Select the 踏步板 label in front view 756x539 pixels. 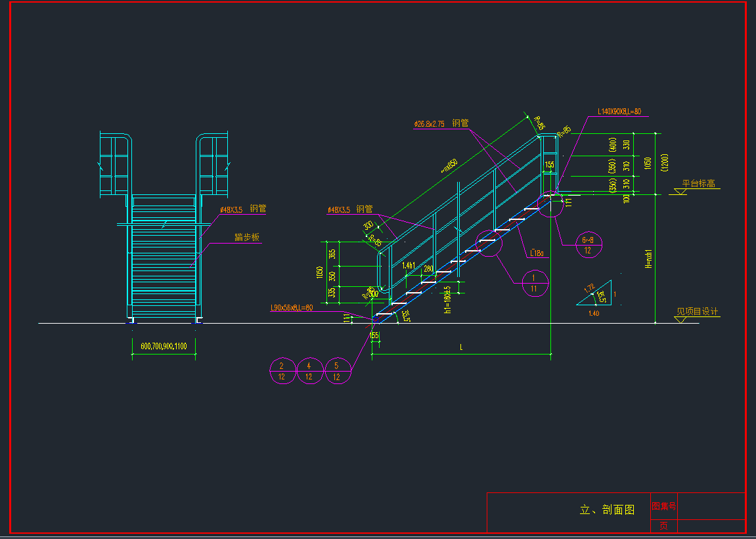[246, 238]
